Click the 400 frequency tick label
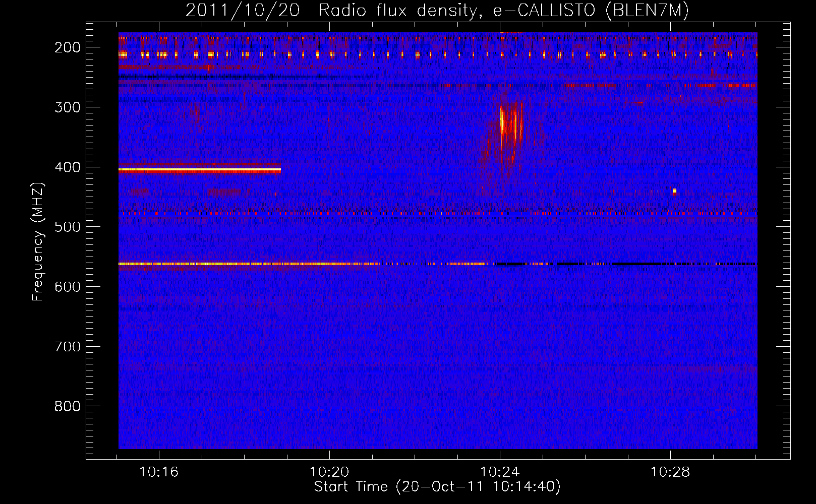 click(67, 167)
